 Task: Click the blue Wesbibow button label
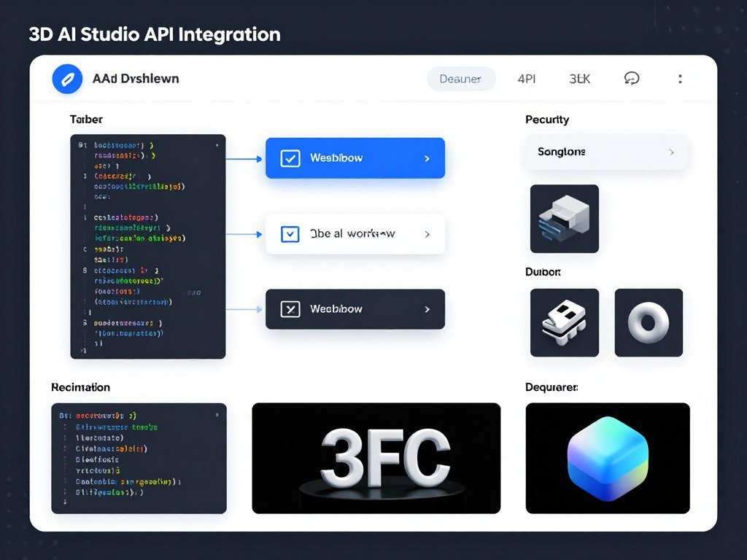click(336, 158)
